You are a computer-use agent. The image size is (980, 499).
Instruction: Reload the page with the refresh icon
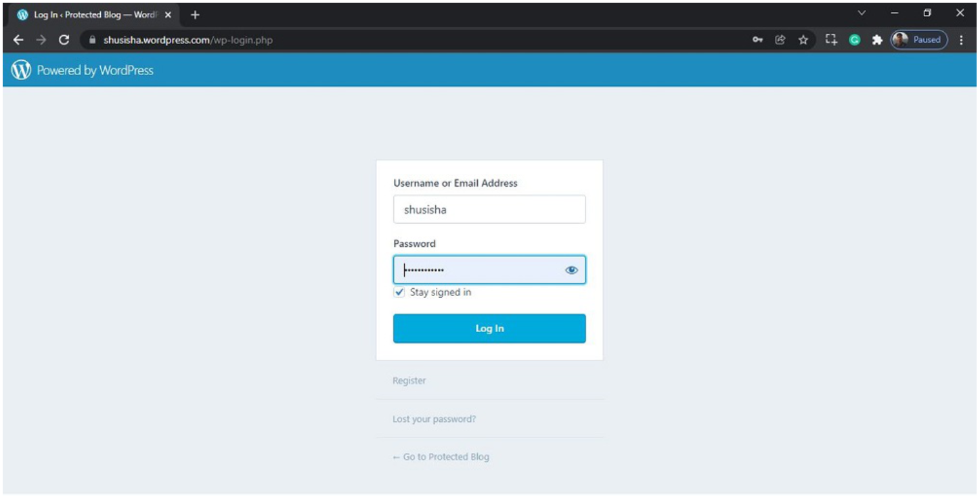coord(64,40)
